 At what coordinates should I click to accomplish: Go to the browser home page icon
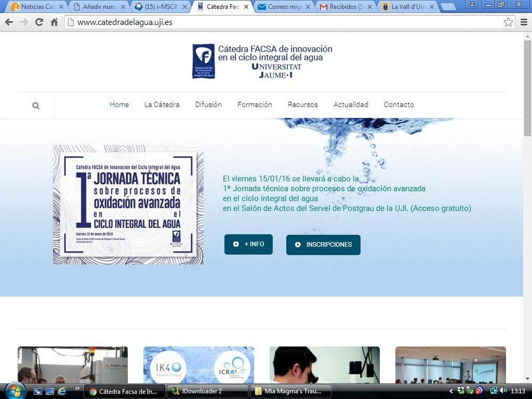click(54, 22)
